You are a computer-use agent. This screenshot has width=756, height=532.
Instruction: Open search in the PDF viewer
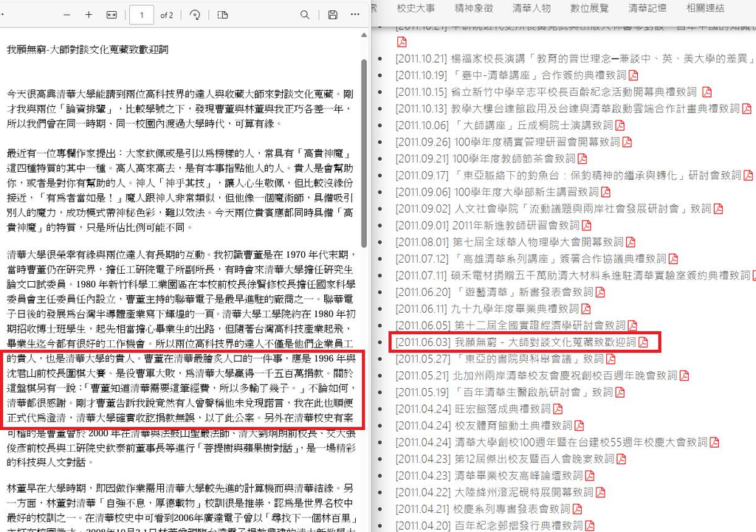(305, 15)
